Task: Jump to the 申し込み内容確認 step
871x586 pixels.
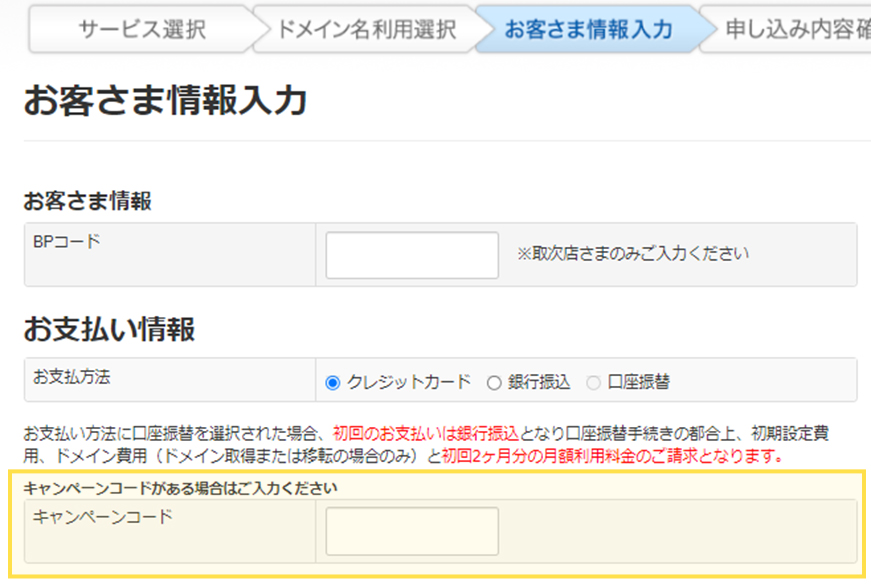Action: [x=795, y=29]
